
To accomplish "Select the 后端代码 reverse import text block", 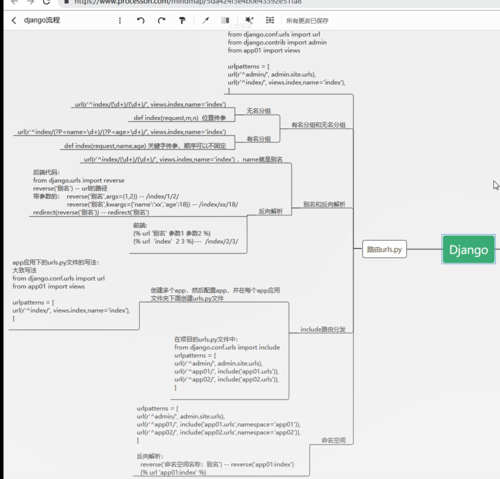I will [135, 192].
